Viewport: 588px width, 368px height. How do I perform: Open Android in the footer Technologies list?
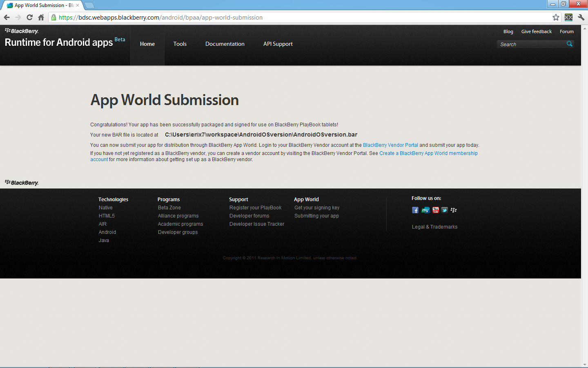(x=107, y=232)
